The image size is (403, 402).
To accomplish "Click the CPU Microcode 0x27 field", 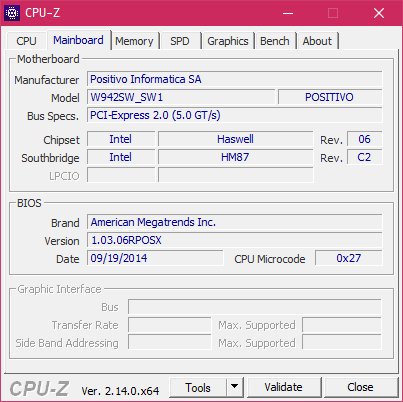I will tap(349, 258).
